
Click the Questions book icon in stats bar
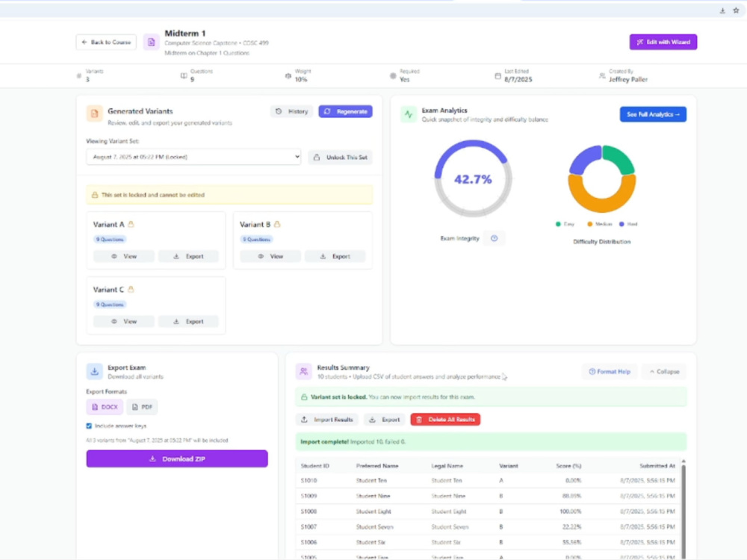[184, 75]
